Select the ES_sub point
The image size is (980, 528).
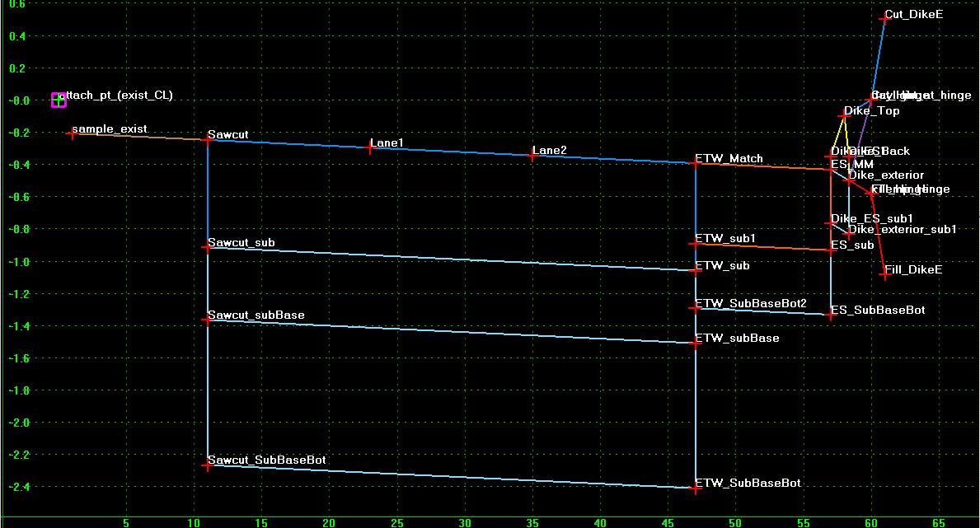831,250
